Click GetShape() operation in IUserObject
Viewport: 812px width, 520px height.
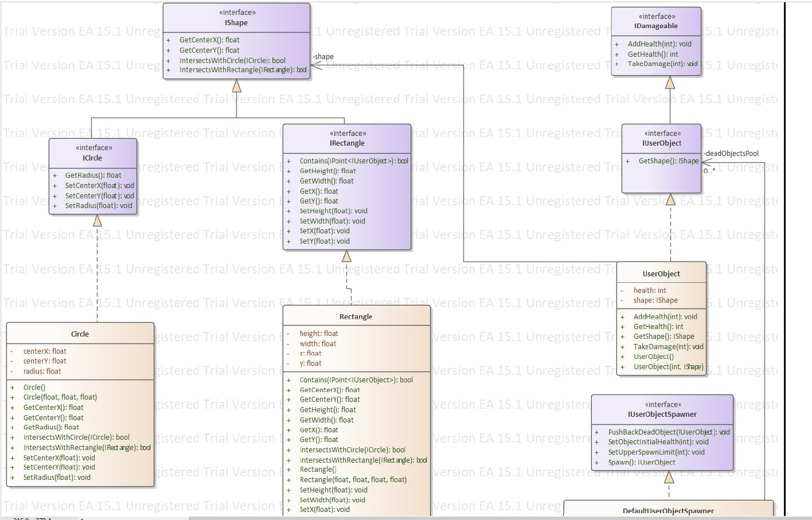(x=669, y=161)
